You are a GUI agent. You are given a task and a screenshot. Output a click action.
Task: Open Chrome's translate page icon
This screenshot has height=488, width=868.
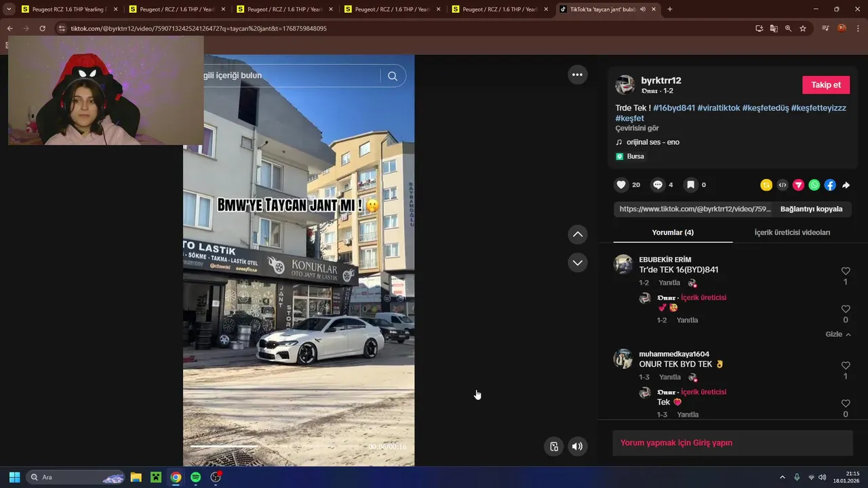pos(774,28)
